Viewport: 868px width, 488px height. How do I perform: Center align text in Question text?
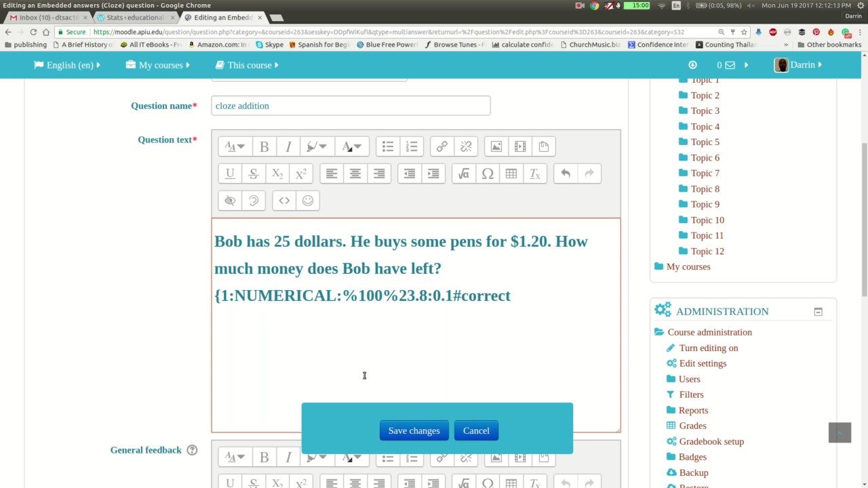coord(355,174)
